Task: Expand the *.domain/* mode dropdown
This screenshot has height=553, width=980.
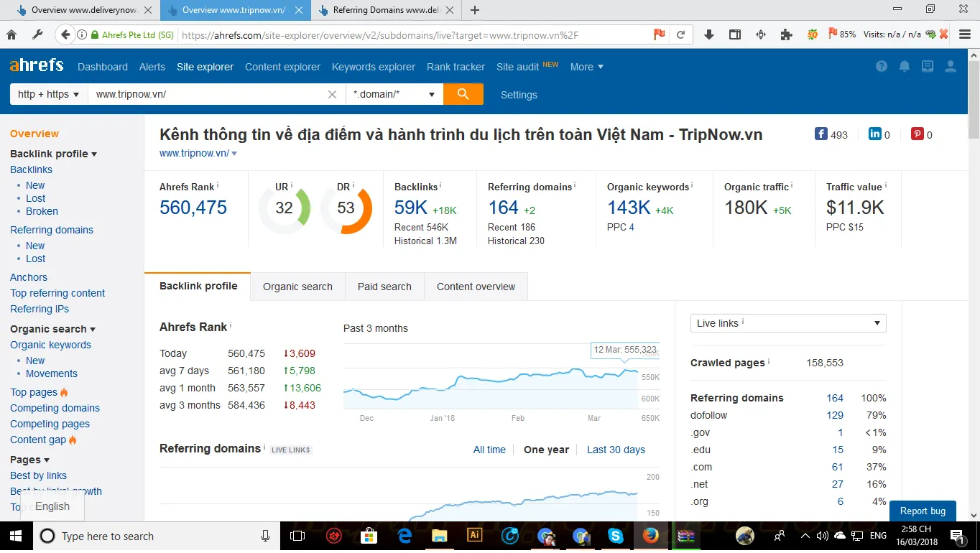Action: tap(394, 94)
